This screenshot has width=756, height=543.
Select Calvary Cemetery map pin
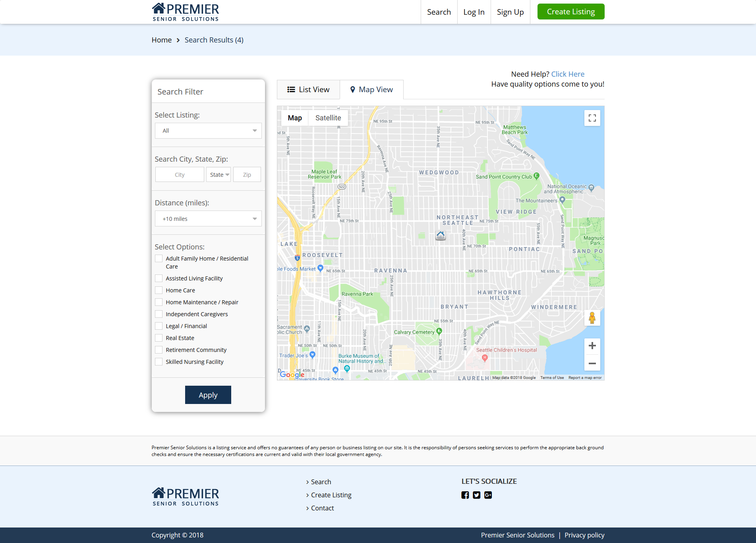pyautogui.click(x=439, y=331)
